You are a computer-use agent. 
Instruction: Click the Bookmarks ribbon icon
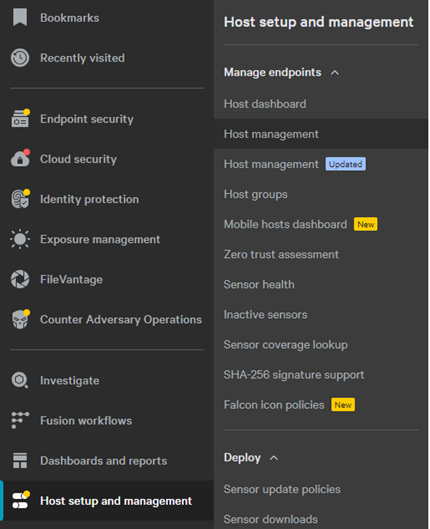tap(20, 17)
